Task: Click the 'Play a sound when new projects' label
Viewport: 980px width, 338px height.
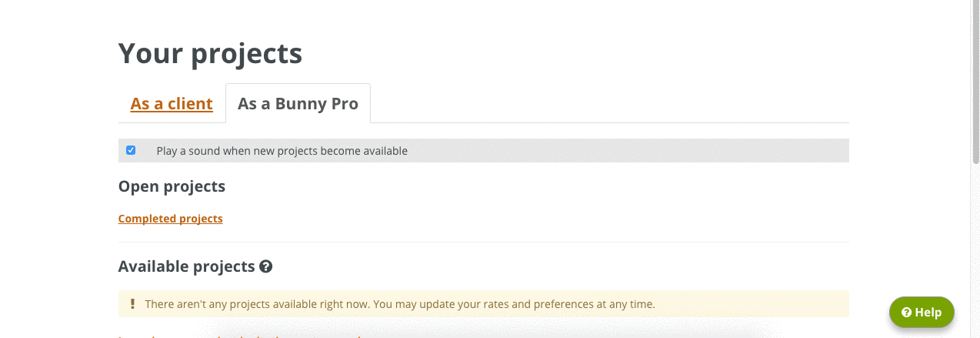Action: [282, 151]
